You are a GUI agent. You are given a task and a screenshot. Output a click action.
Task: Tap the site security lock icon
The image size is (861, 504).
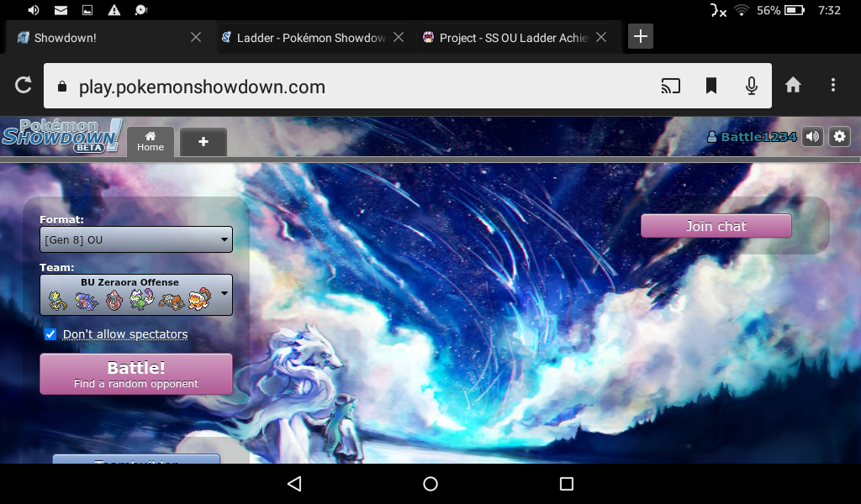[x=62, y=87]
